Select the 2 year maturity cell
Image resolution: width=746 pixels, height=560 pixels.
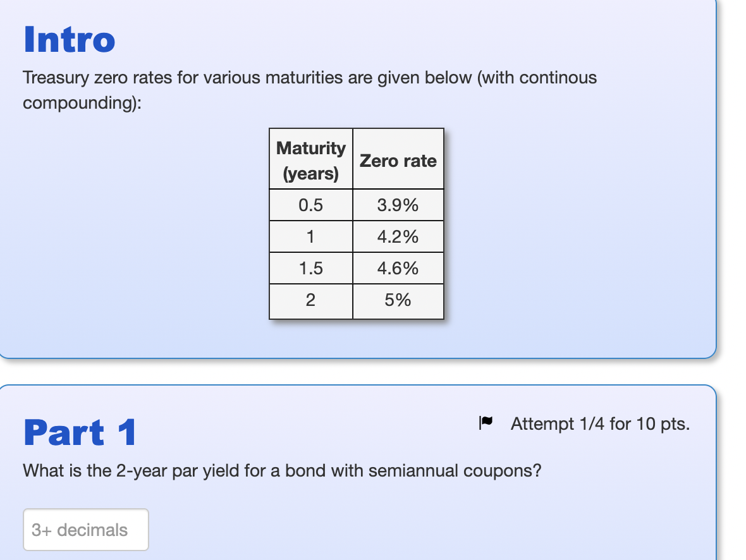point(310,300)
